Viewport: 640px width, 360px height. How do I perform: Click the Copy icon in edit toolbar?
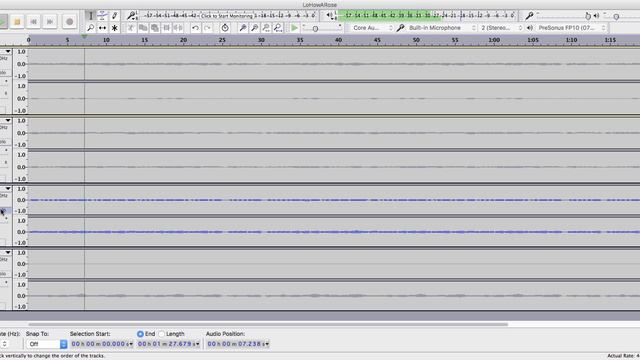click(143, 28)
